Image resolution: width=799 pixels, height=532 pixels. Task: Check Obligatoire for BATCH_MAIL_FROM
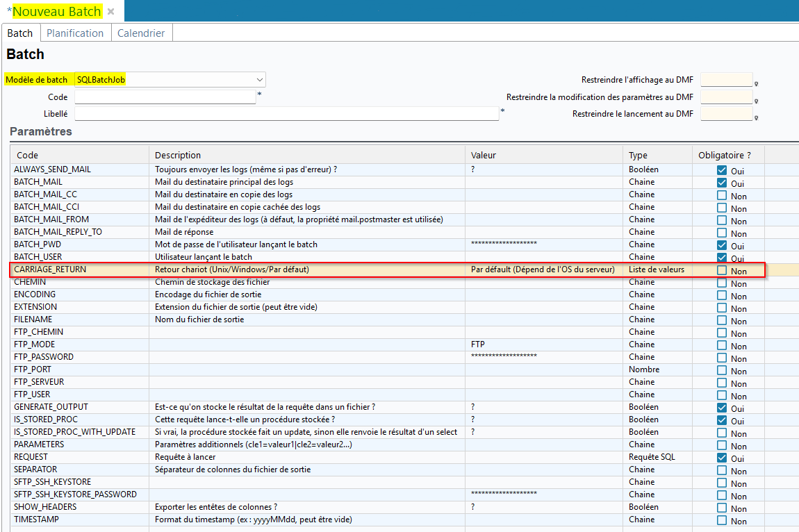722,220
